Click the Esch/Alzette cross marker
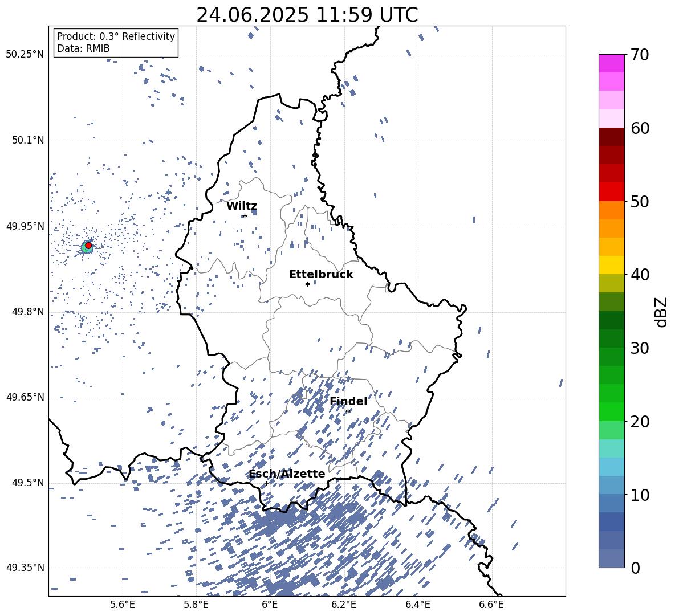 (266, 483)
